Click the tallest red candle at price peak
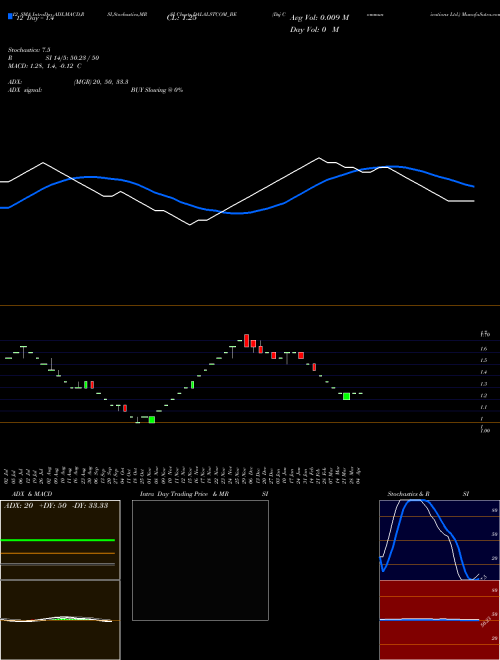Image resolution: width=500 pixels, height=660 pixels. 246,341
